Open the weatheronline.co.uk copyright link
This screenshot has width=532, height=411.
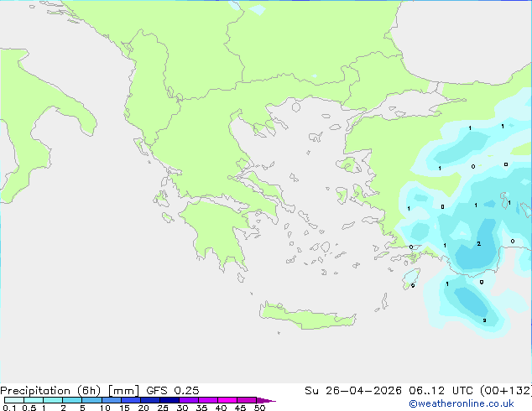click(x=462, y=403)
